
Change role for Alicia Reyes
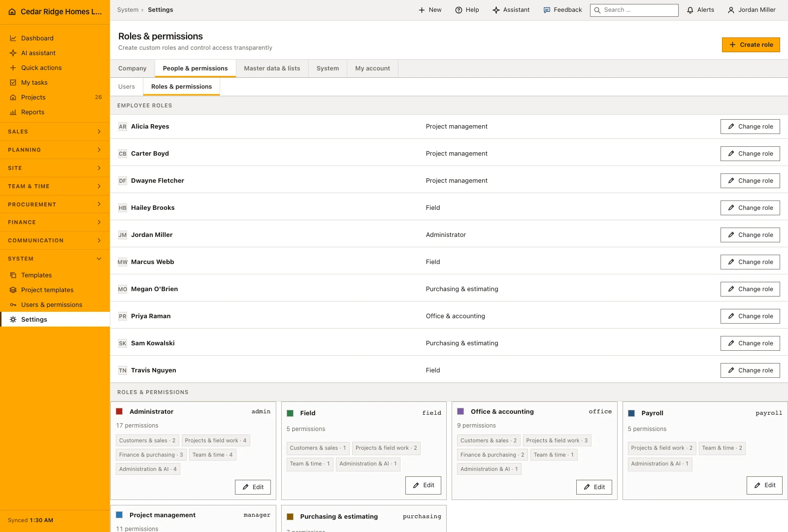tap(750, 127)
